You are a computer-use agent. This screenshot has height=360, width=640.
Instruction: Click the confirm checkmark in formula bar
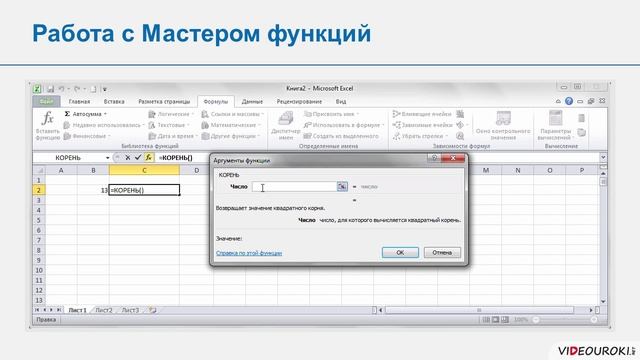click(x=138, y=158)
